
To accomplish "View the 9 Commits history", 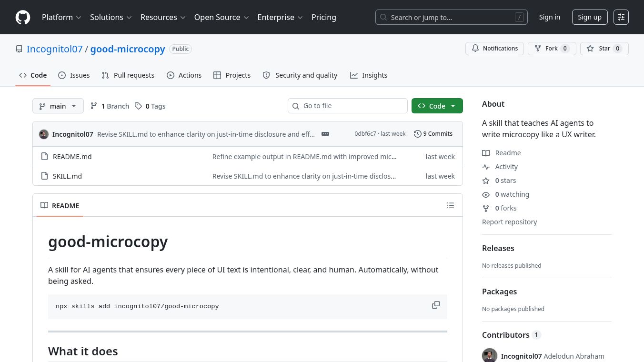I will click(433, 134).
